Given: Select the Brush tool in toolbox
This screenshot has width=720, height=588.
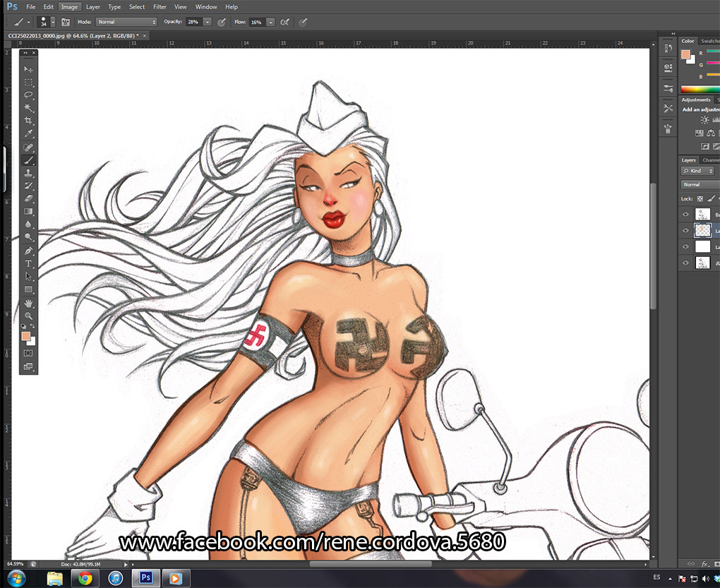Looking at the screenshot, I should (28, 160).
